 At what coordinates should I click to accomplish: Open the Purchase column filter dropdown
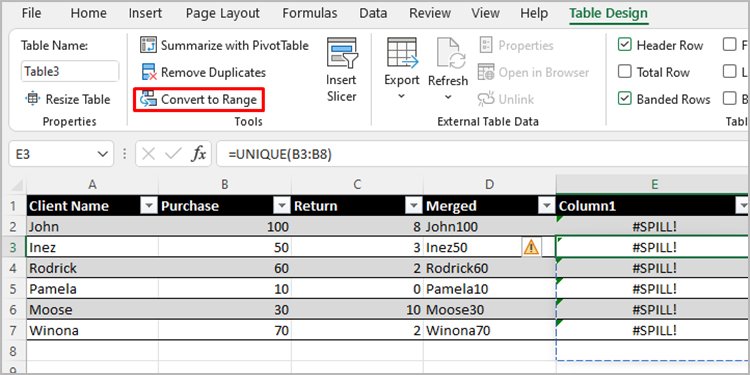point(282,206)
